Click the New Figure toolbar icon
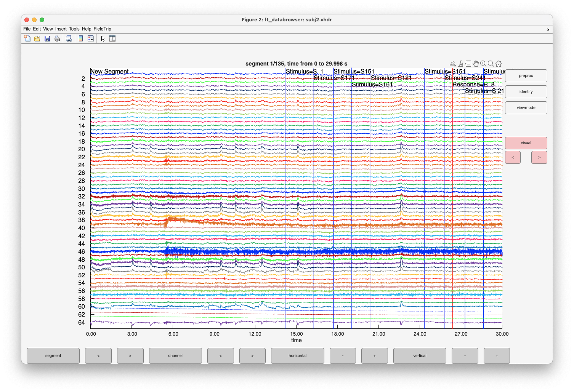This screenshot has height=392, width=574. coord(27,38)
